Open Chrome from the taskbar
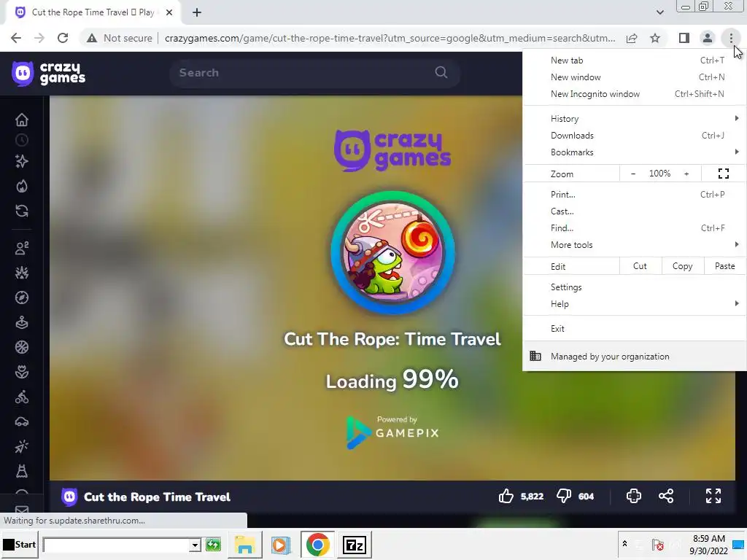747x560 pixels. pyautogui.click(x=317, y=544)
